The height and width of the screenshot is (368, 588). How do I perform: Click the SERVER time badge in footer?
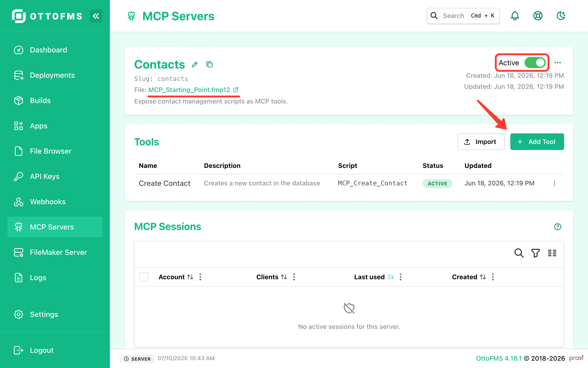click(137, 359)
